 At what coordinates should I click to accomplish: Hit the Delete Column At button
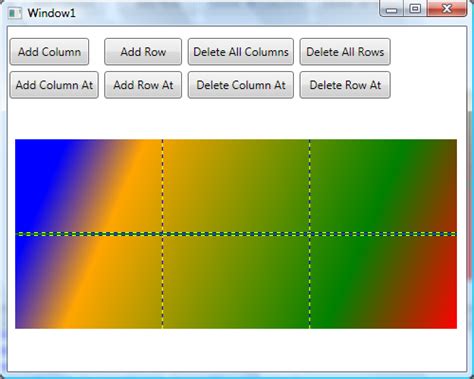241,85
